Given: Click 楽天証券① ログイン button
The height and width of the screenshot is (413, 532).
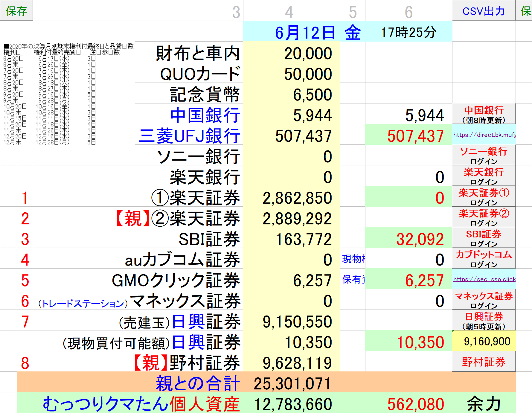Looking at the screenshot, I should 484,196.
